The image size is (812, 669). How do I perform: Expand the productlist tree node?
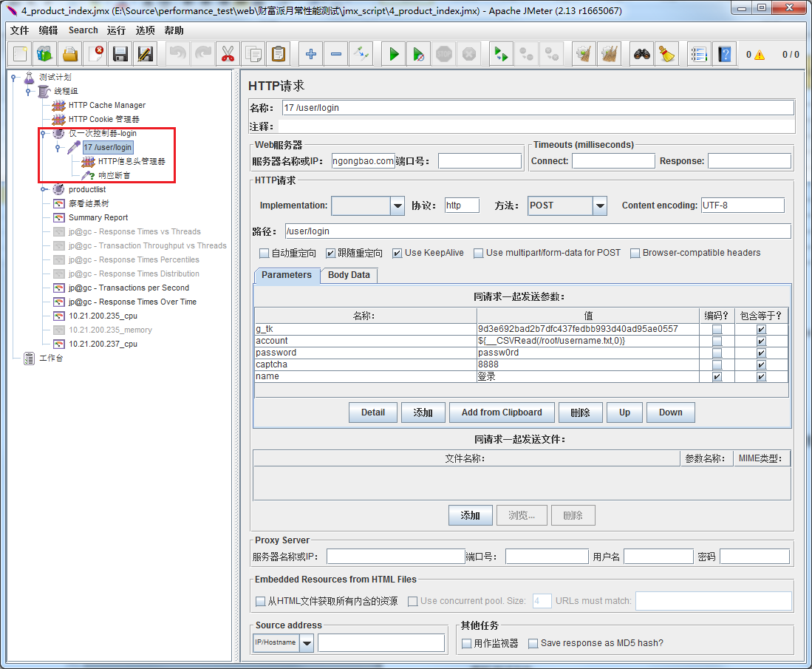(x=44, y=189)
